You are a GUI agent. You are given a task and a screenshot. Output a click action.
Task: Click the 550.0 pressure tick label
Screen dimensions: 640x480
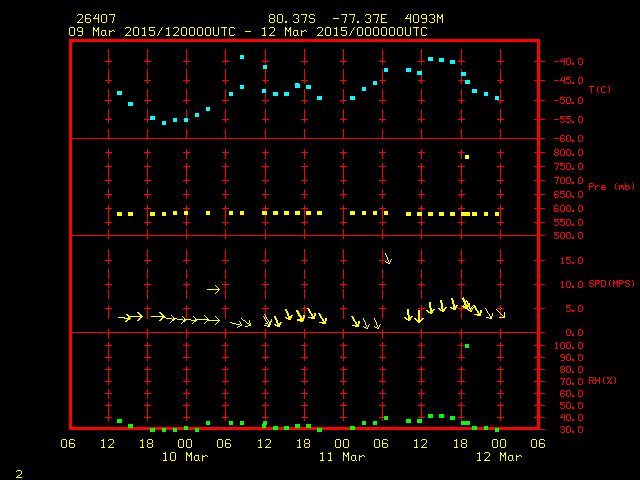click(568, 222)
